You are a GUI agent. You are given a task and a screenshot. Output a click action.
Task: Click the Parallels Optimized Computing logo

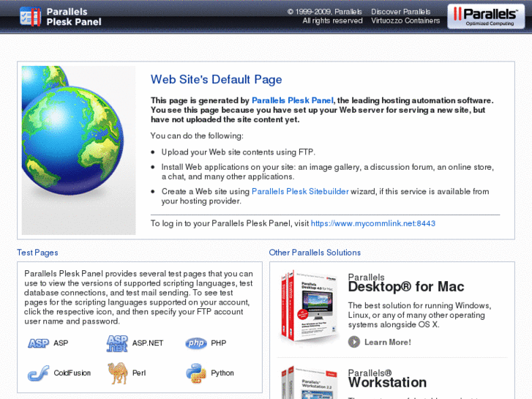pyautogui.click(x=486, y=16)
